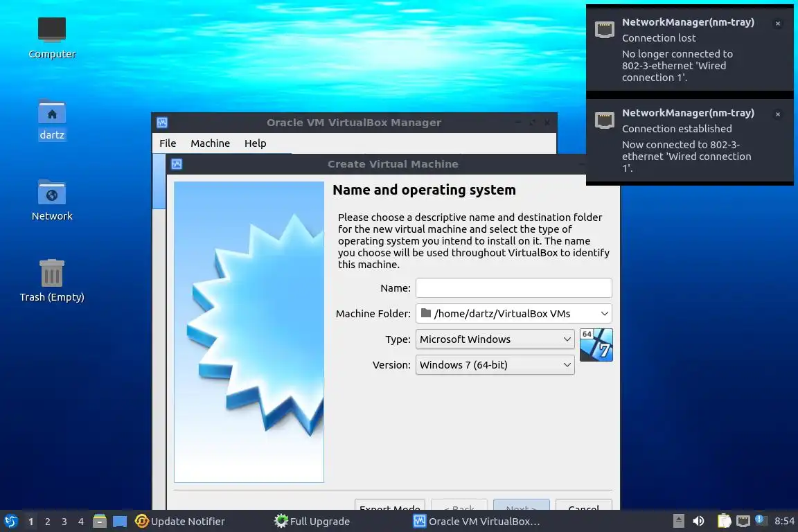Switch to workspace 3
The image size is (798, 532).
(x=64, y=522)
